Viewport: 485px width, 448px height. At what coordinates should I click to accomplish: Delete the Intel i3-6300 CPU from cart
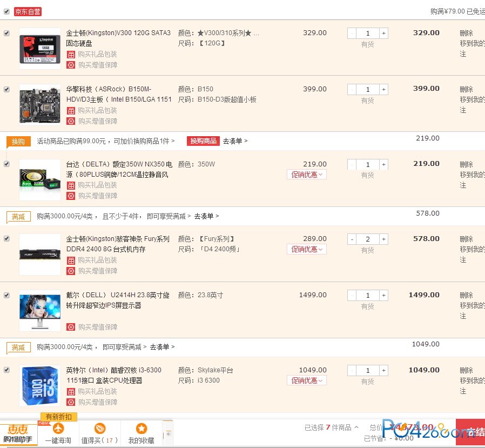(x=466, y=370)
